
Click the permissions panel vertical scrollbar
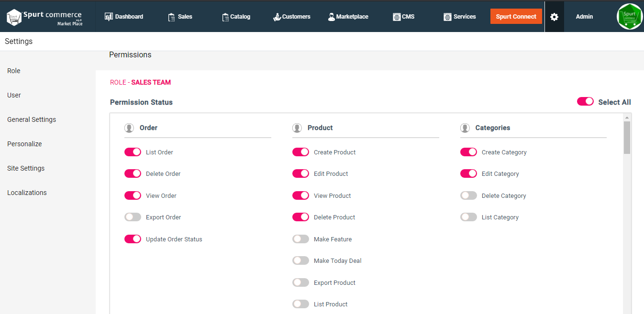[x=627, y=138]
